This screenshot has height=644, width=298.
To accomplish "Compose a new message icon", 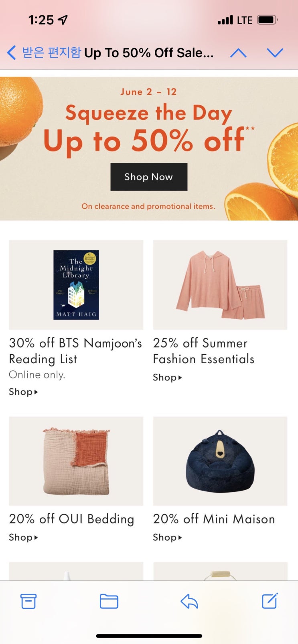I will [x=270, y=600].
